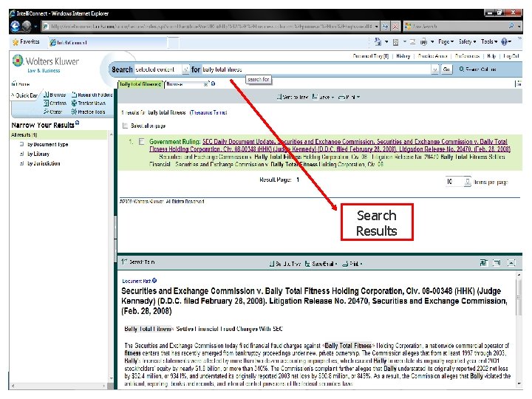Maximize the document pane with the window icon
This screenshot has height=399, width=532.
pos(497,262)
